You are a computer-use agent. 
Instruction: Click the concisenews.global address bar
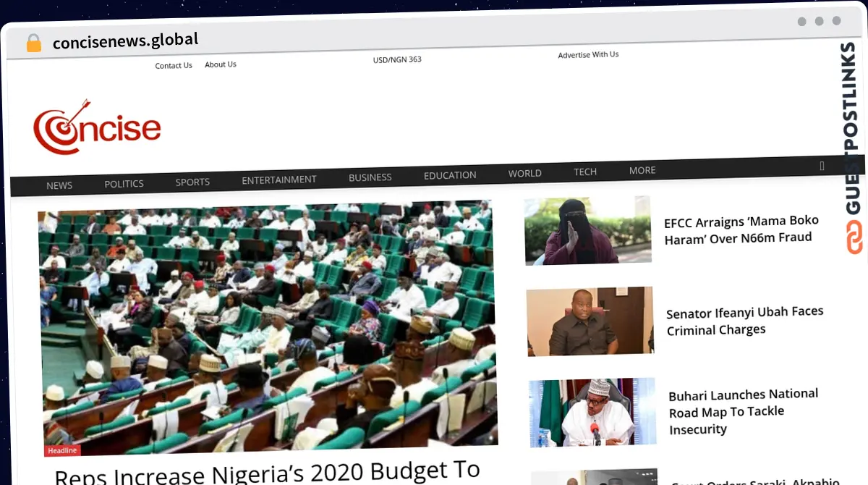point(125,40)
